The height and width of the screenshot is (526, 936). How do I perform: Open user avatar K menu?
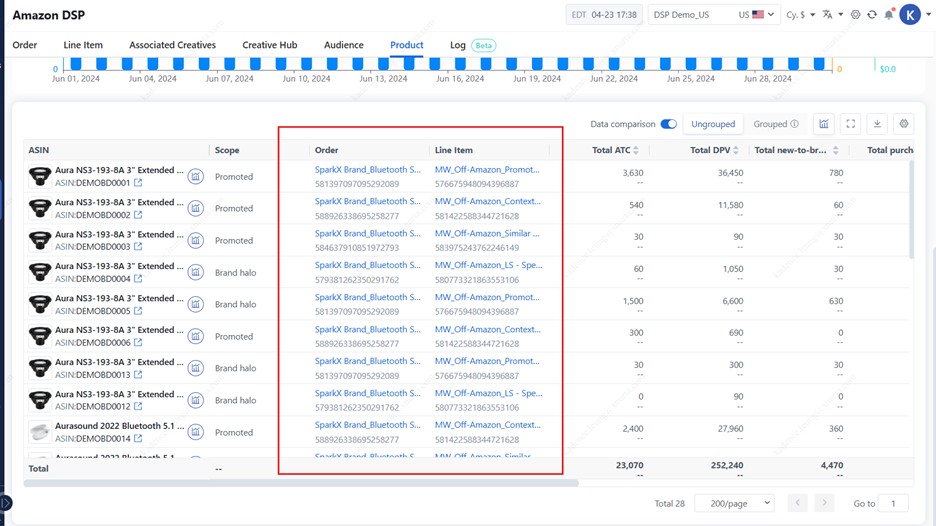tap(910, 15)
